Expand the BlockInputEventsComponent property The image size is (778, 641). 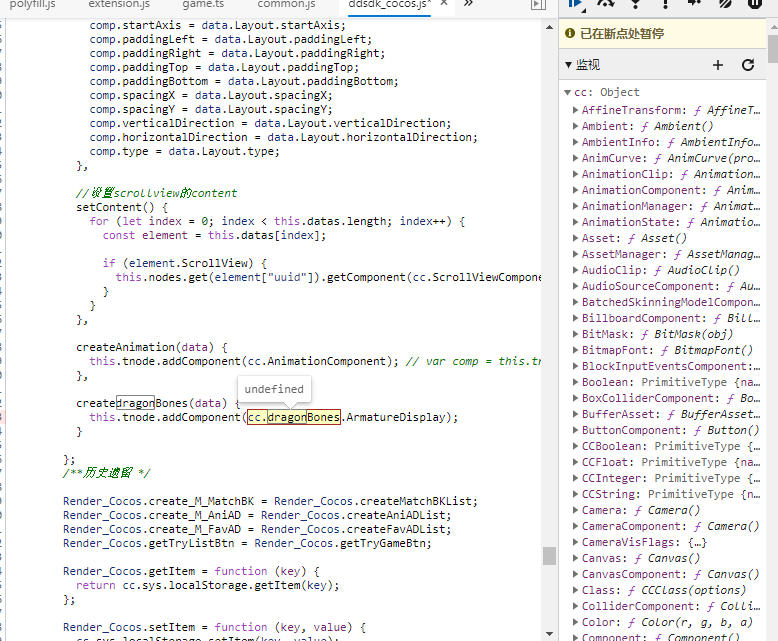click(575, 366)
